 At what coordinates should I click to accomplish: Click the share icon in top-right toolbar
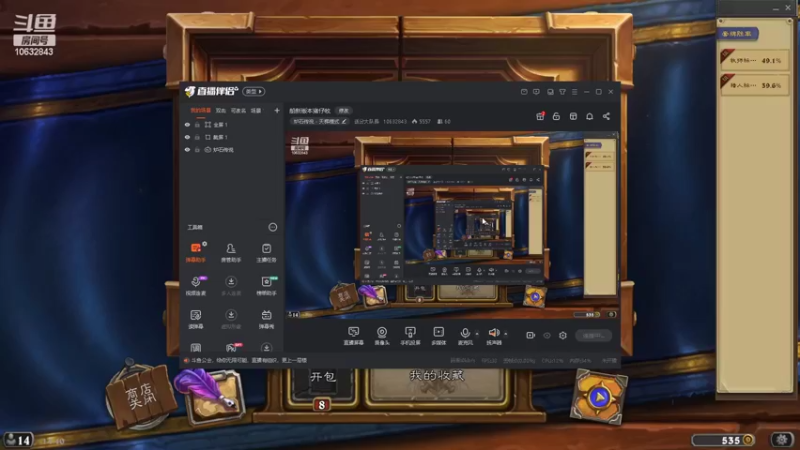pyautogui.click(x=606, y=116)
